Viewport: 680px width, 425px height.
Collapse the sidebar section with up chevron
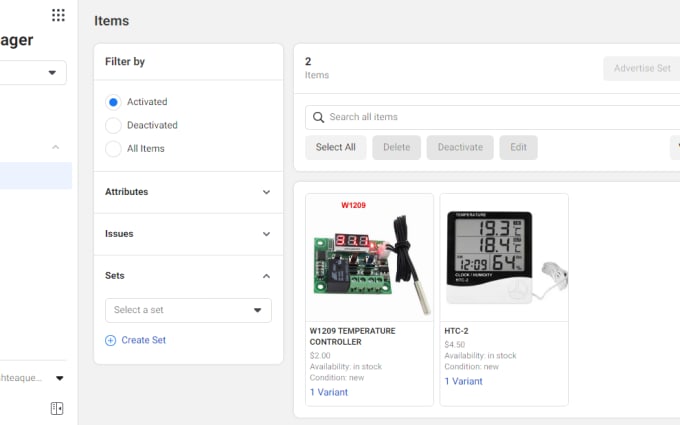pyautogui.click(x=56, y=147)
